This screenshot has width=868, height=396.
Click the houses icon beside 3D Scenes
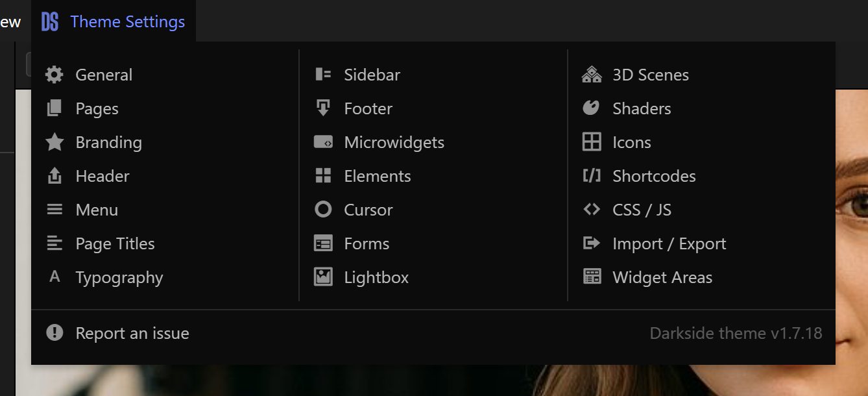click(x=592, y=75)
